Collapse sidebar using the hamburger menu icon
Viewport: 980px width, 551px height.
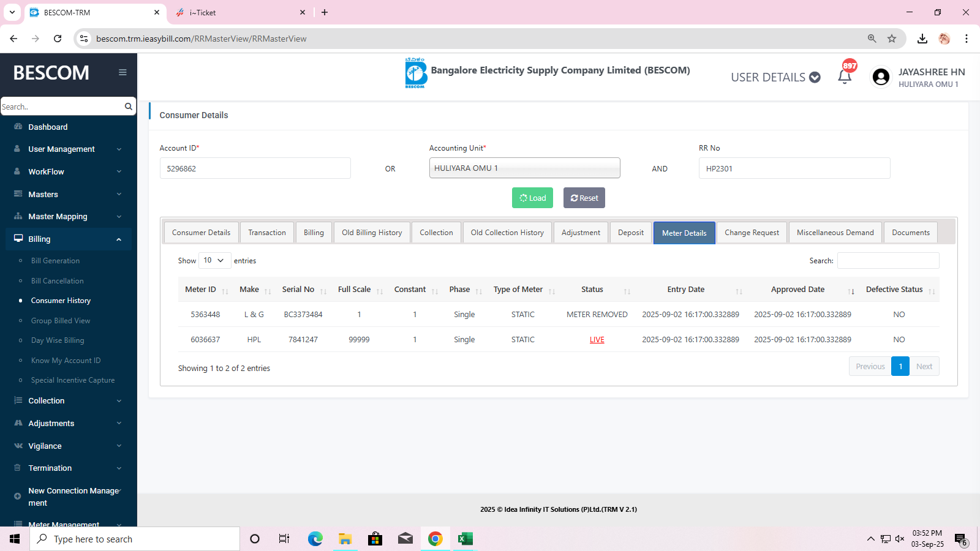point(123,72)
